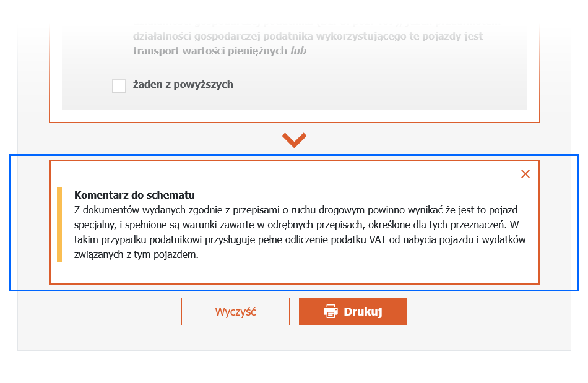
Task: Click the comment line starting 'takim przypadku podatnikowi'
Action: [300, 240]
